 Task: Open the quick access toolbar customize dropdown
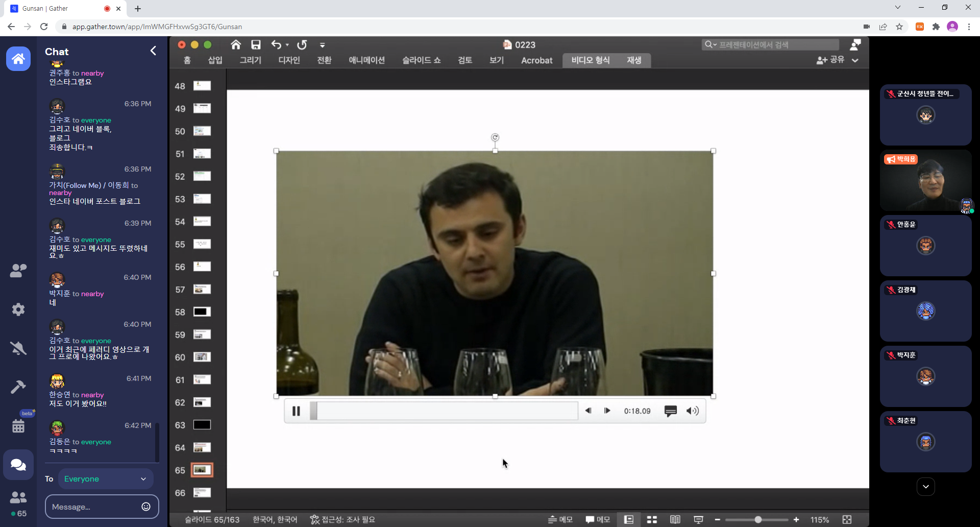pyautogui.click(x=322, y=45)
